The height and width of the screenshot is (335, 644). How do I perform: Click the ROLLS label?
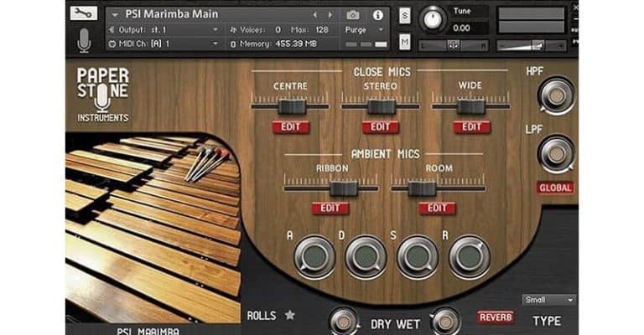262,316
